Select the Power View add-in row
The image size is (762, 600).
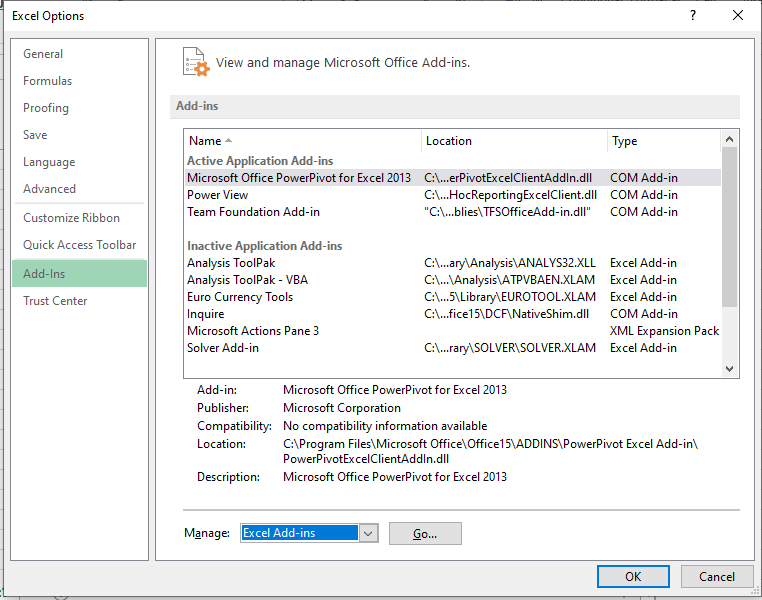453,195
